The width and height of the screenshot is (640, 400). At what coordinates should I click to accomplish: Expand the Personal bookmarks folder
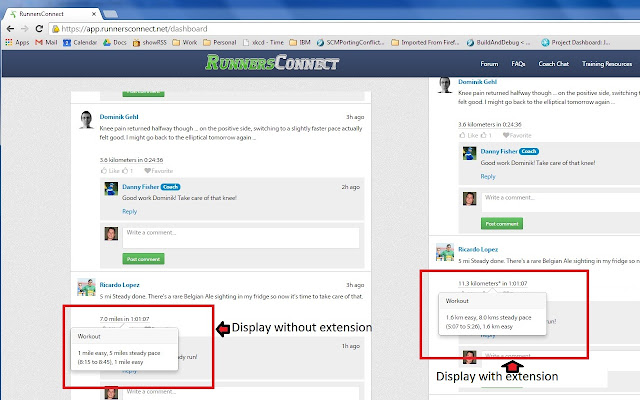click(x=220, y=42)
